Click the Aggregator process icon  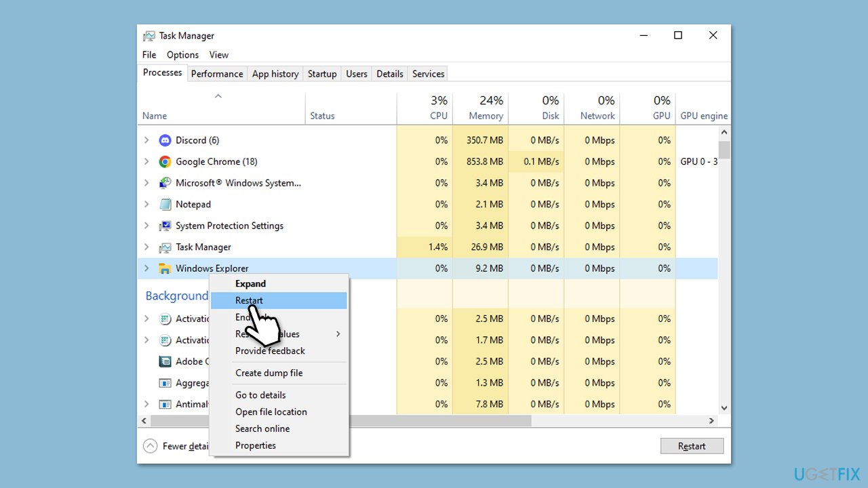click(165, 383)
